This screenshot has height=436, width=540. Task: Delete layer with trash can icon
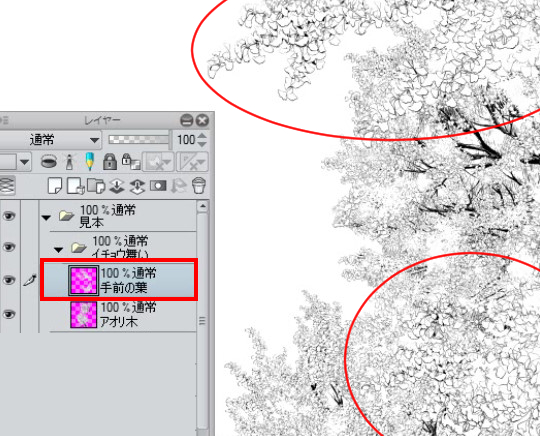pyautogui.click(x=199, y=186)
